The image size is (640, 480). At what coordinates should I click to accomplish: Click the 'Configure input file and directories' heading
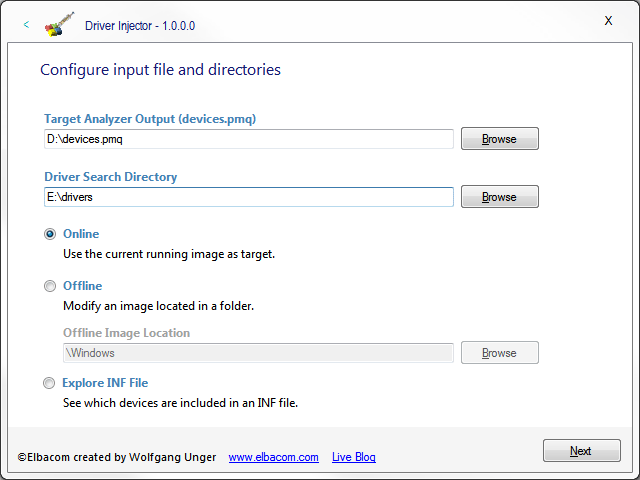pyautogui.click(x=160, y=70)
